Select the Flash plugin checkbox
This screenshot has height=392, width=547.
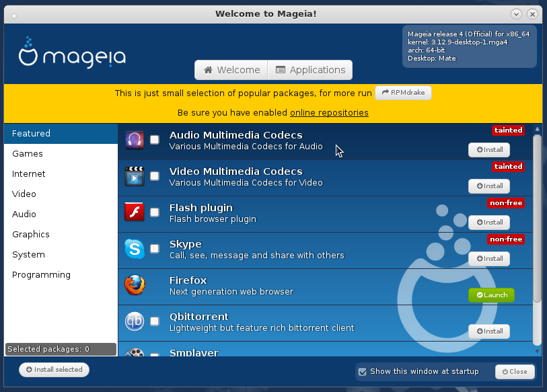point(155,212)
